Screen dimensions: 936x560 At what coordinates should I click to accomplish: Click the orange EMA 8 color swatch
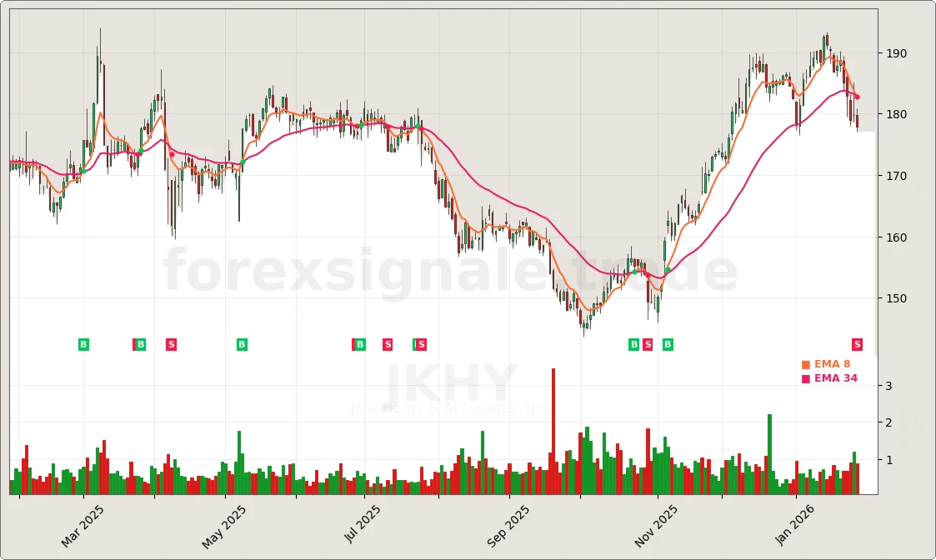coord(805,363)
